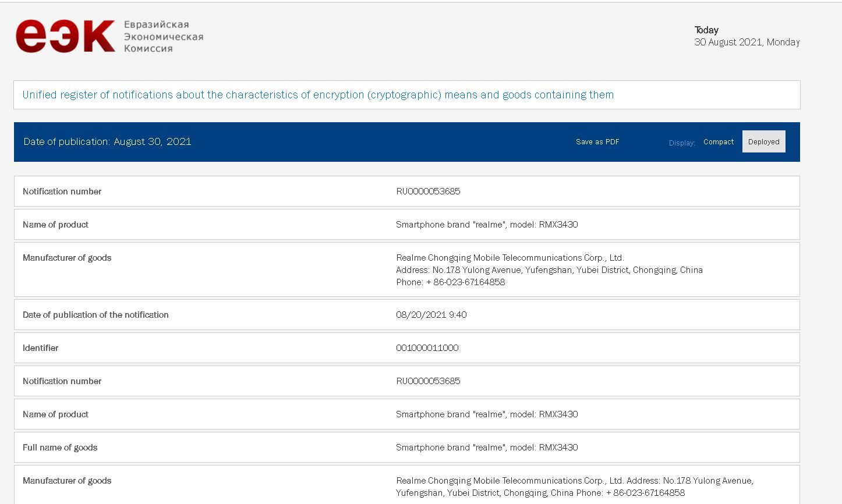This screenshot has height=504, width=842.
Task: Keep Deployed display mode active
Action: pos(763,141)
